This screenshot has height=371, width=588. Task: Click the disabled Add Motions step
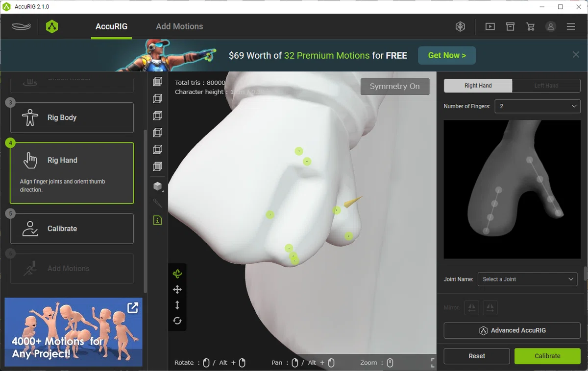click(x=72, y=268)
